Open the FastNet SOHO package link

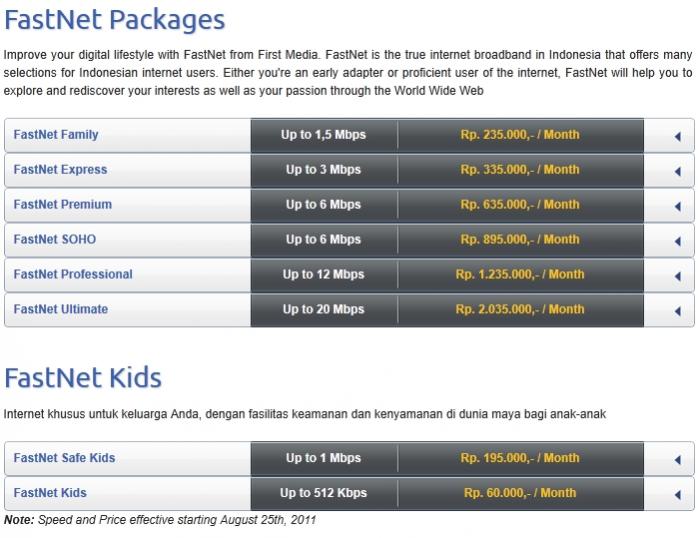tap(54, 239)
